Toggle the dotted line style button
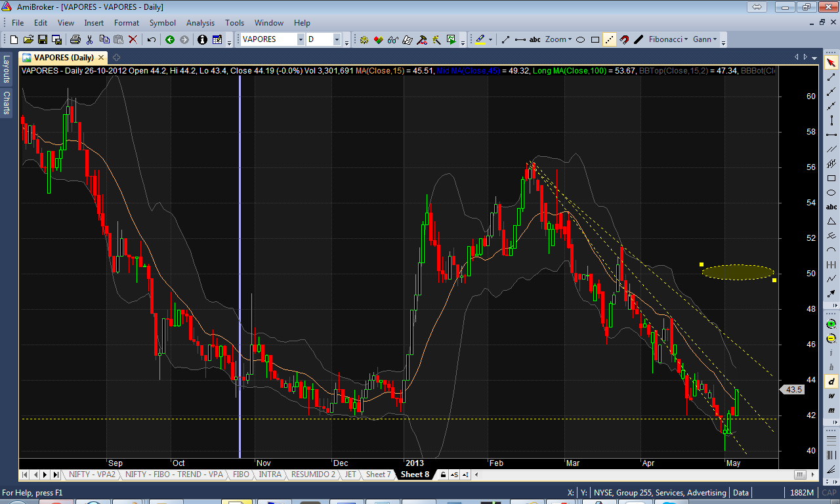840x504 pixels. (x=610, y=39)
